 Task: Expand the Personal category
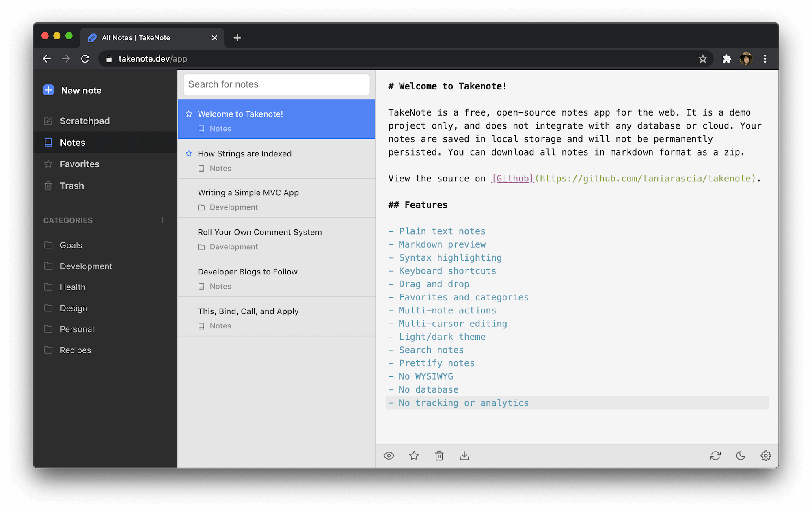77,328
